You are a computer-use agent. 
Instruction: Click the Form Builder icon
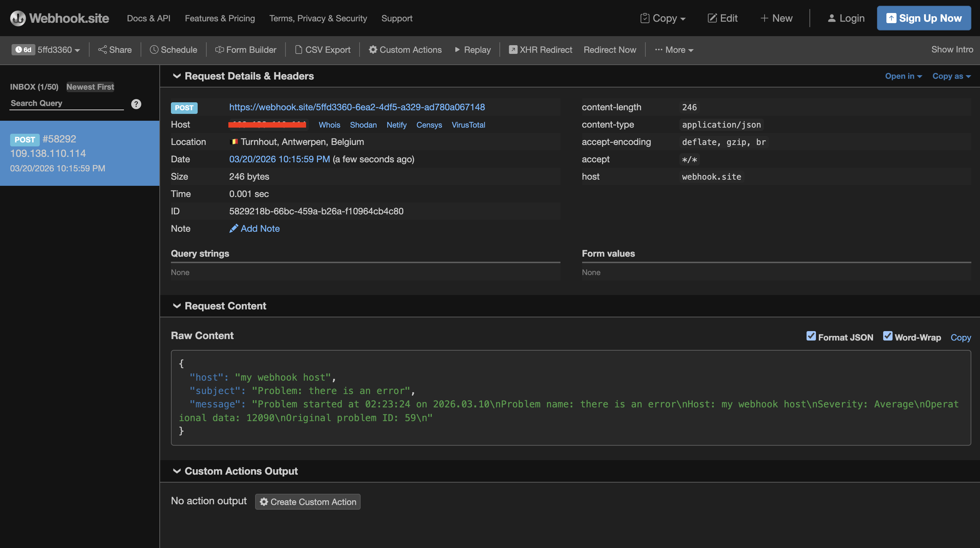(x=219, y=50)
